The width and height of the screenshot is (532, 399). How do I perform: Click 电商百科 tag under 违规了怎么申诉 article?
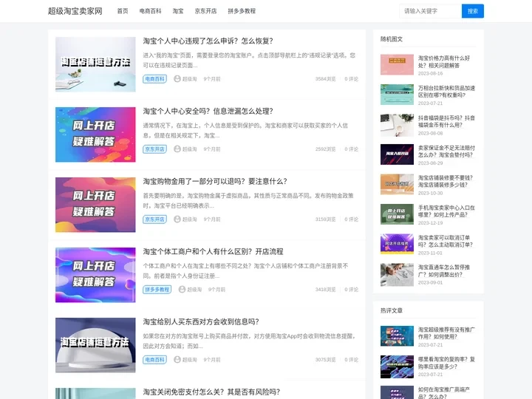[x=154, y=79]
